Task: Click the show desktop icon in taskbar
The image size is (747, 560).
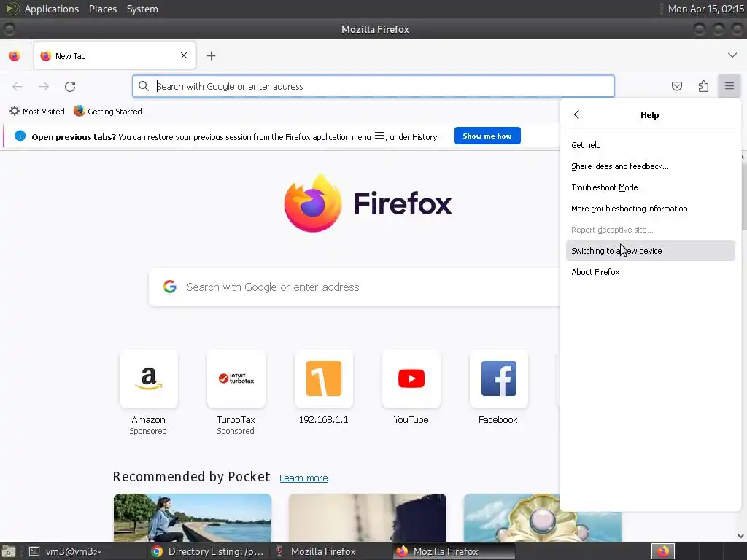Action: point(8,551)
